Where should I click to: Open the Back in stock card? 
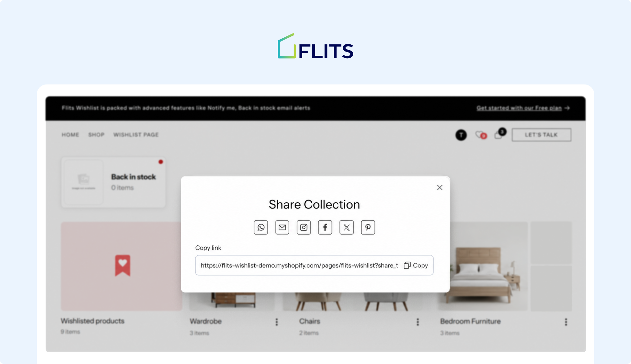click(x=113, y=182)
